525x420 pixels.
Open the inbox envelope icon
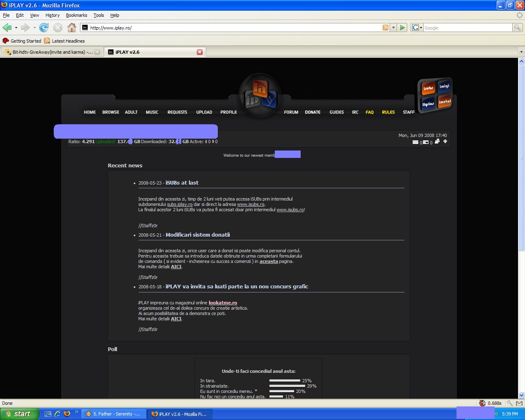point(415,142)
